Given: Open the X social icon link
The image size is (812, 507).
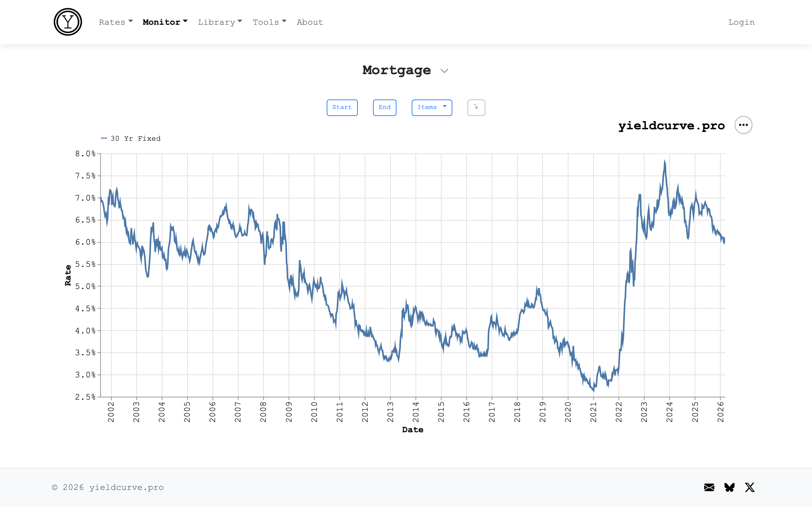Looking at the screenshot, I should tap(750, 487).
